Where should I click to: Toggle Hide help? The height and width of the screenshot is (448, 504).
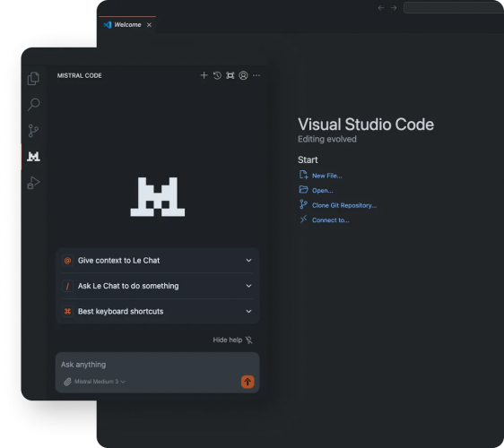[x=232, y=340]
